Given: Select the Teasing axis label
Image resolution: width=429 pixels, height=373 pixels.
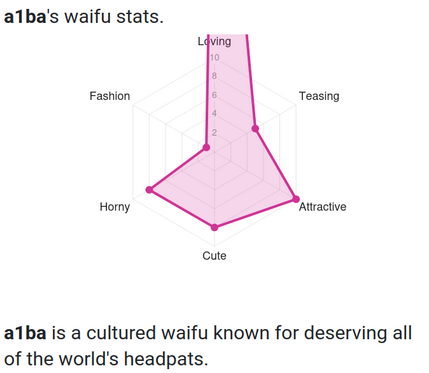Looking at the screenshot, I should click(319, 96).
